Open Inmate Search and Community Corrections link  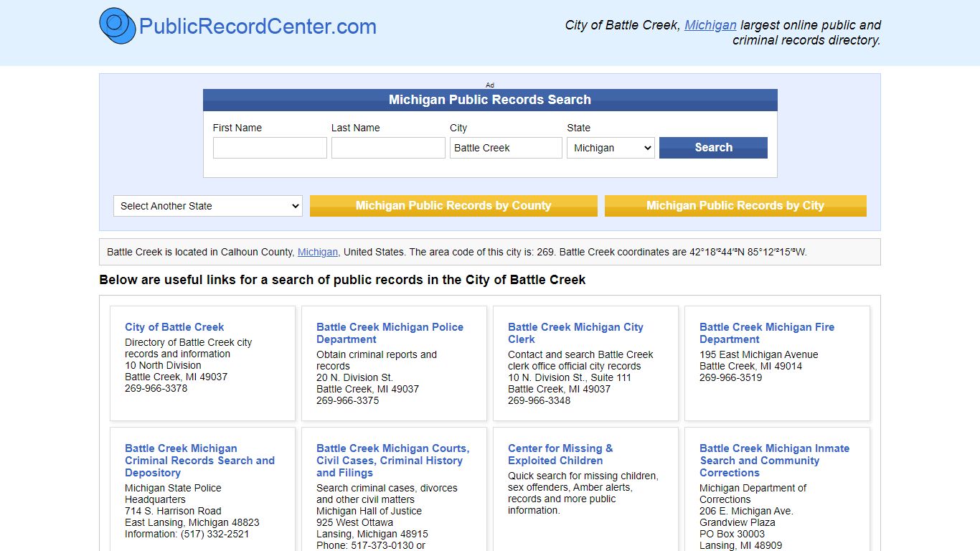pyautogui.click(x=774, y=461)
